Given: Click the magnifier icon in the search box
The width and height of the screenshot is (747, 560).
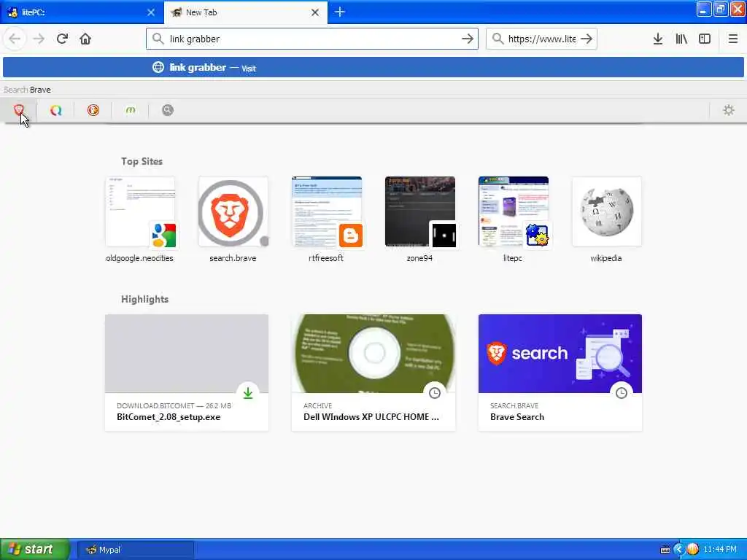Looking at the screenshot, I should pyautogui.click(x=498, y=39).
